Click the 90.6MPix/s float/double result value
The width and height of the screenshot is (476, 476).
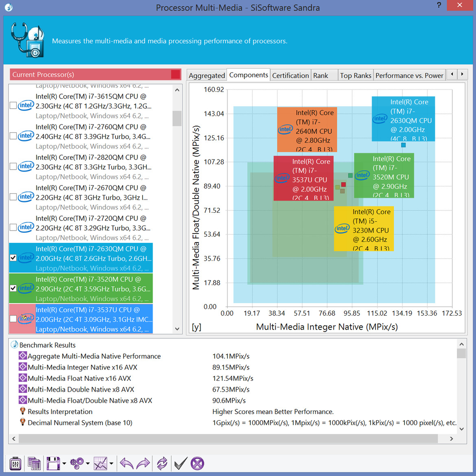tap(229, 400)
